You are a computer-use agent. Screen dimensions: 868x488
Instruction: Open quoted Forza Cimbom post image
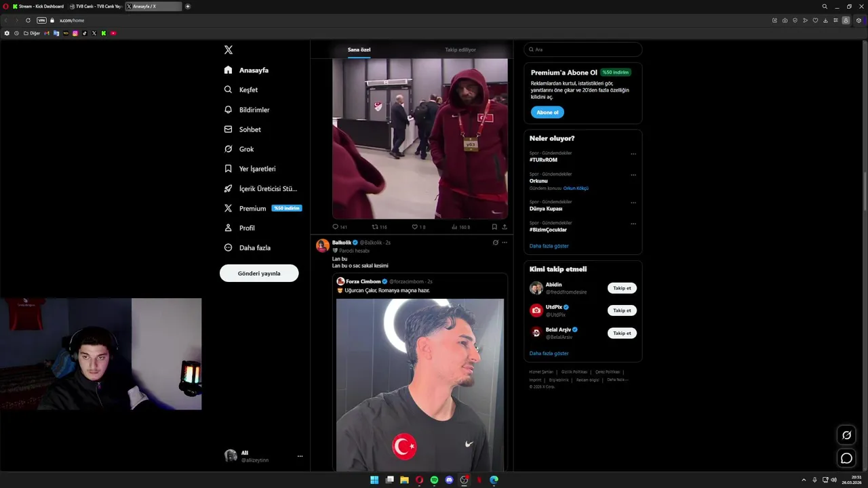pos(420,385)
